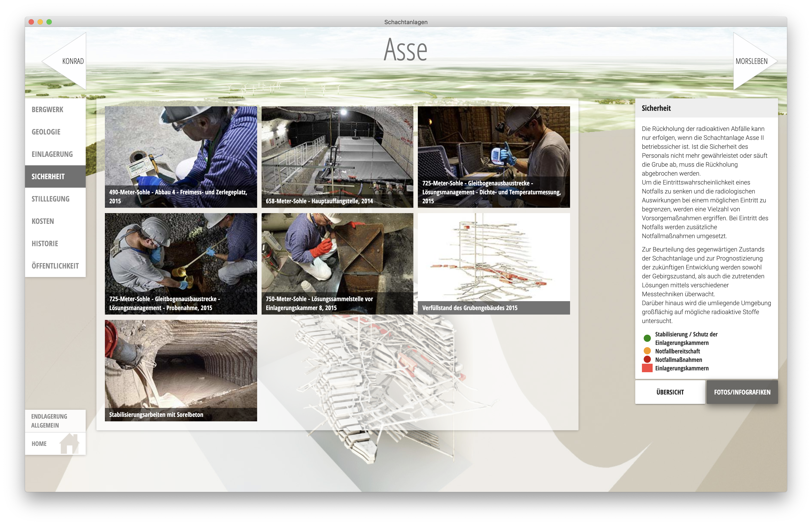Show the Kosten section
Image resolution: width=812 pixels, height=525 pixels.
point(43,221)
